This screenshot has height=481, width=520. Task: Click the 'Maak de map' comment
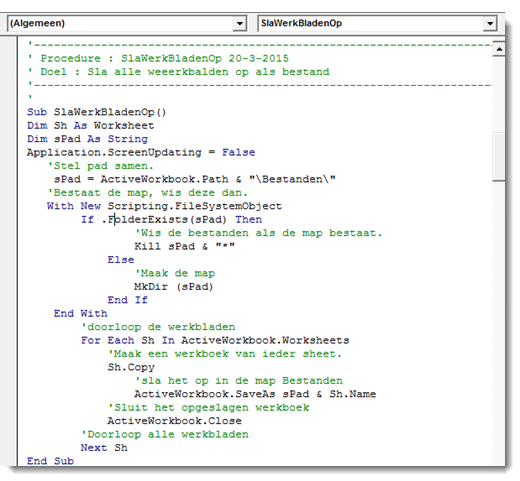pos(175,273)
